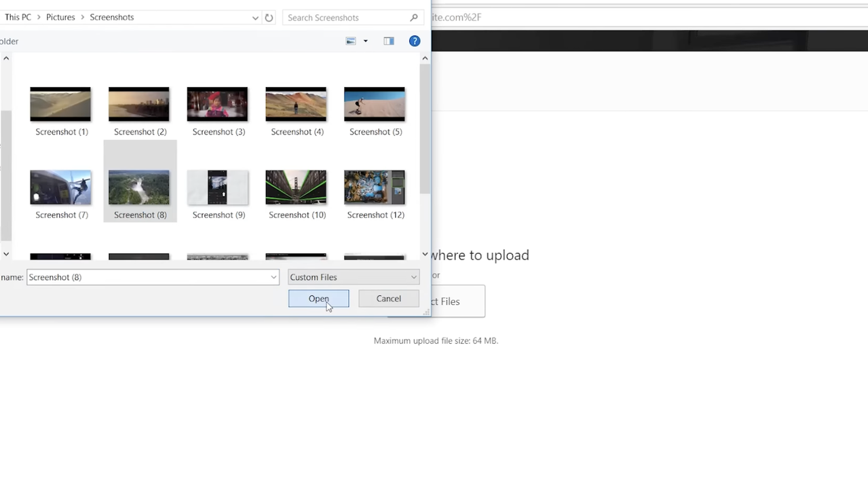This screenshot has height=489, width=868.
Task: Expand the file name suggestions dropdown
Action: [273, 277]
